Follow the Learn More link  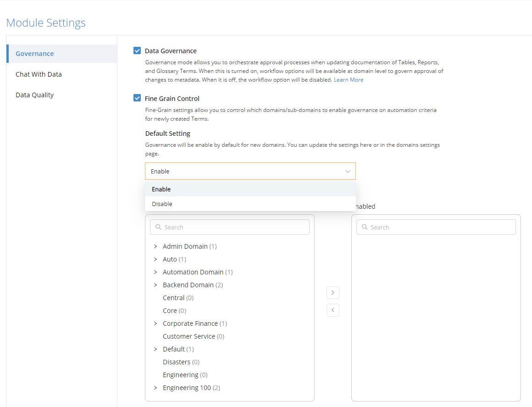[349, 80]
